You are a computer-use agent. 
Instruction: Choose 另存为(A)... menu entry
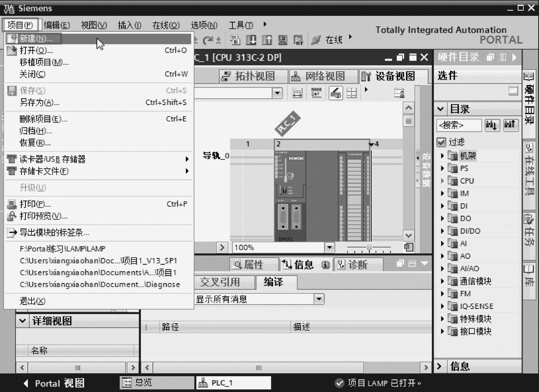[99, 102]
